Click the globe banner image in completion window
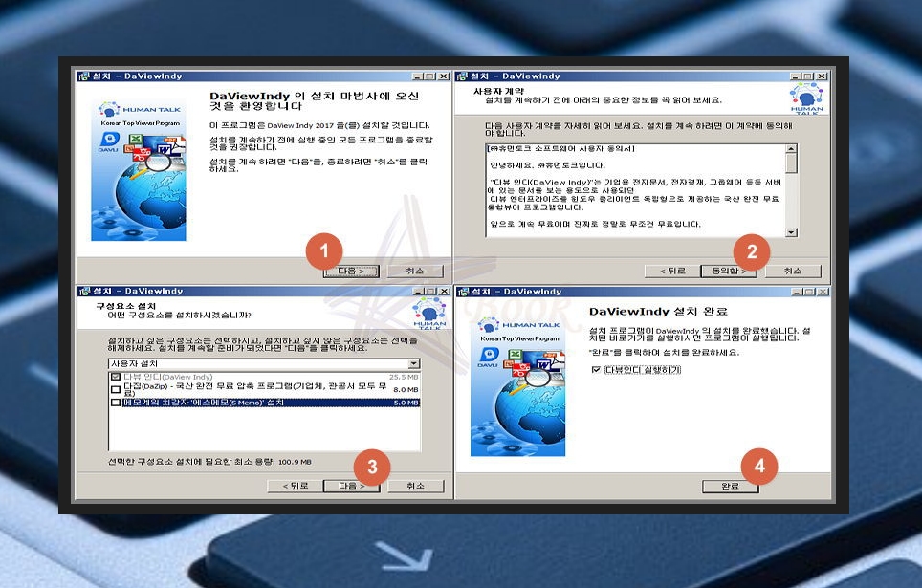This screenshot has width=922, height=588. (518, 385)
